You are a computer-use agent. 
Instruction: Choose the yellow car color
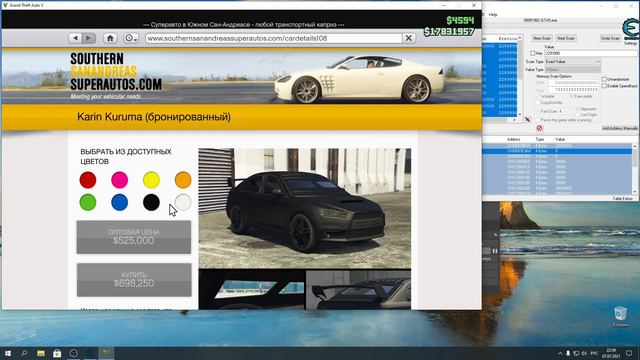[151, 180]
